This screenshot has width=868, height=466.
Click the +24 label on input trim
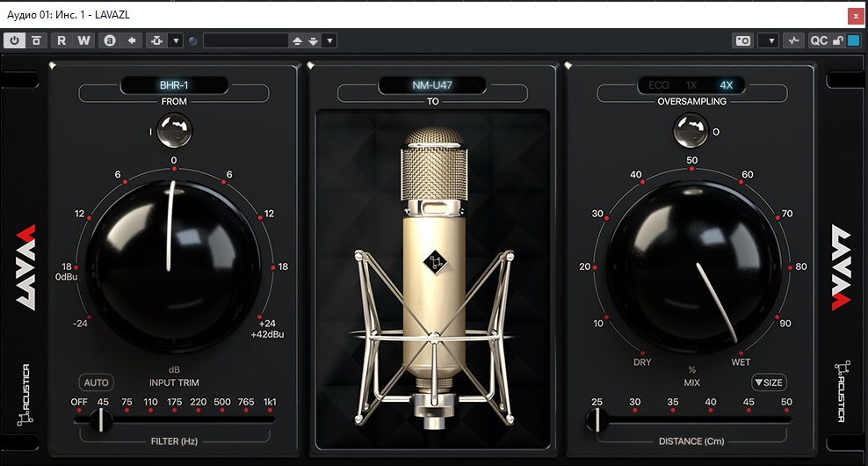[x=267, y=324]
